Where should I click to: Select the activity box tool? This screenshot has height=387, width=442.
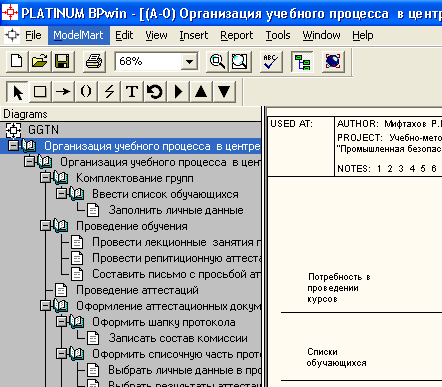40,91
